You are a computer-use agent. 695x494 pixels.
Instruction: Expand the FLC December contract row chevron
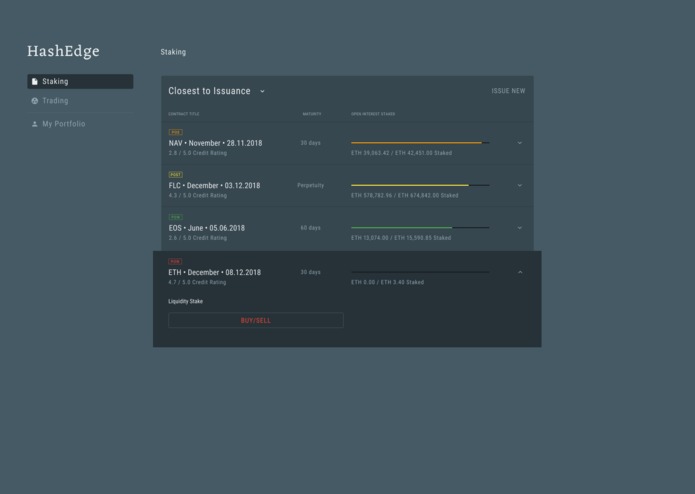(x=519, y=185)
